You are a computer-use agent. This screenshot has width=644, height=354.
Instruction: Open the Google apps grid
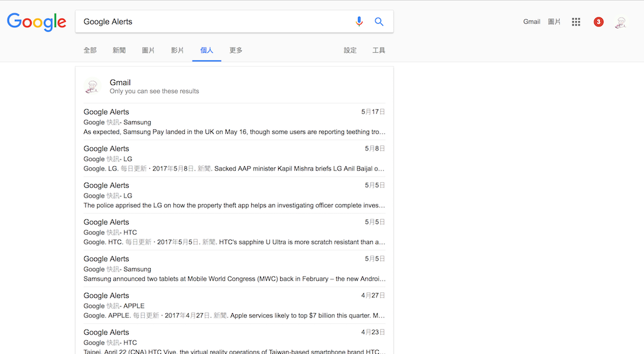576,22
